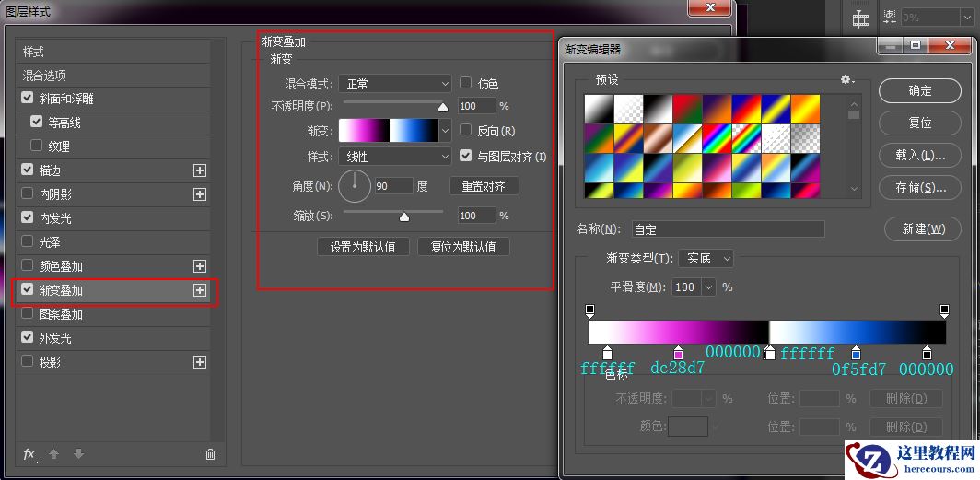Add another 描边 effect with plus icon
980x480 pixels.
199,170
